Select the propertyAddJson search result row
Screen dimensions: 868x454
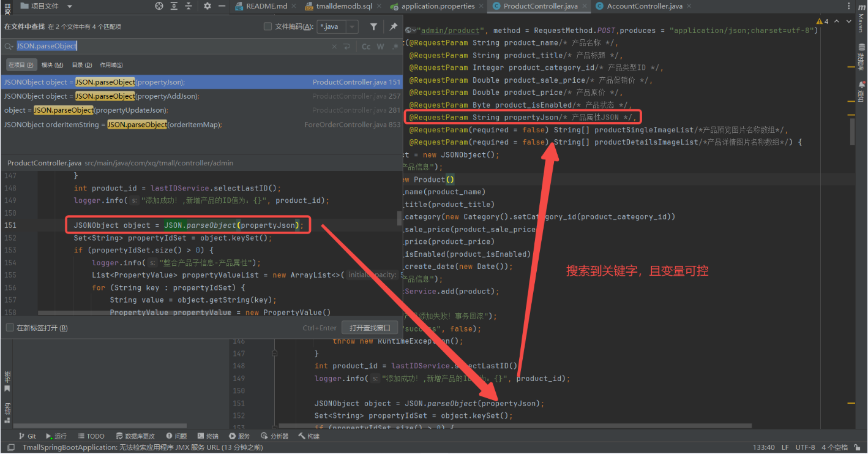201,96
